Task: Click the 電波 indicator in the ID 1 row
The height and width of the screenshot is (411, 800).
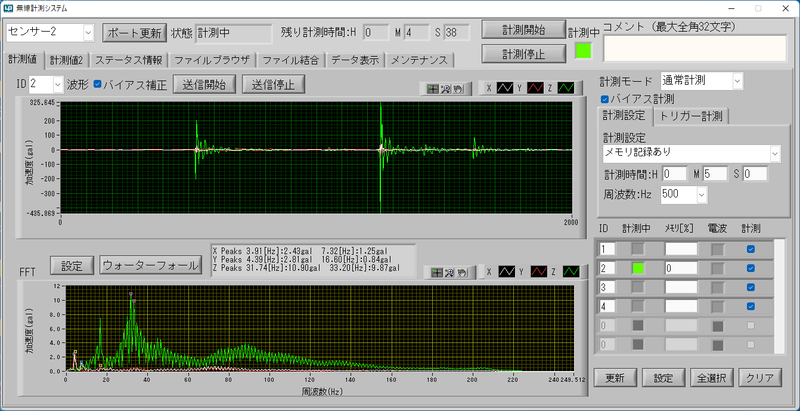Action: (718, 249)
